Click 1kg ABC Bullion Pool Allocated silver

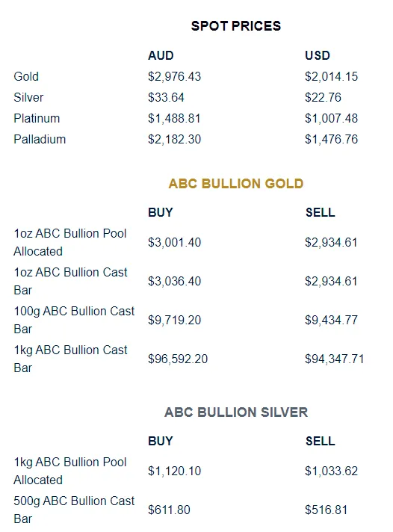point(70,471)
